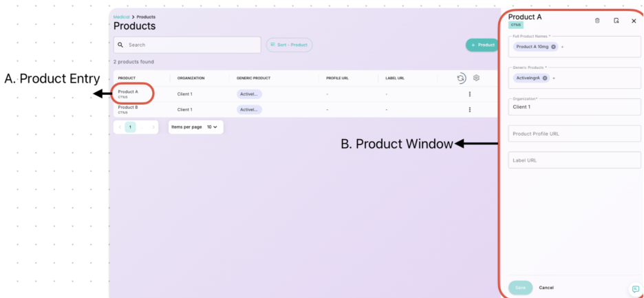Click the ActiveIngrA chip label
Image resolution: width=644 pixels, height=298 pixels.
click(528, 78)
